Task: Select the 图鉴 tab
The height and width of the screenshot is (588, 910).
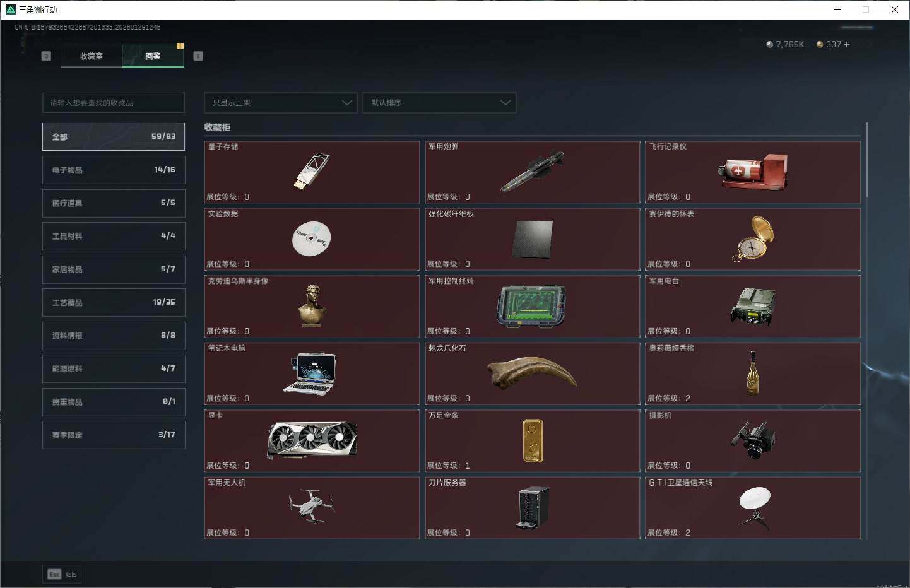Action: click(x=153, y=56)
